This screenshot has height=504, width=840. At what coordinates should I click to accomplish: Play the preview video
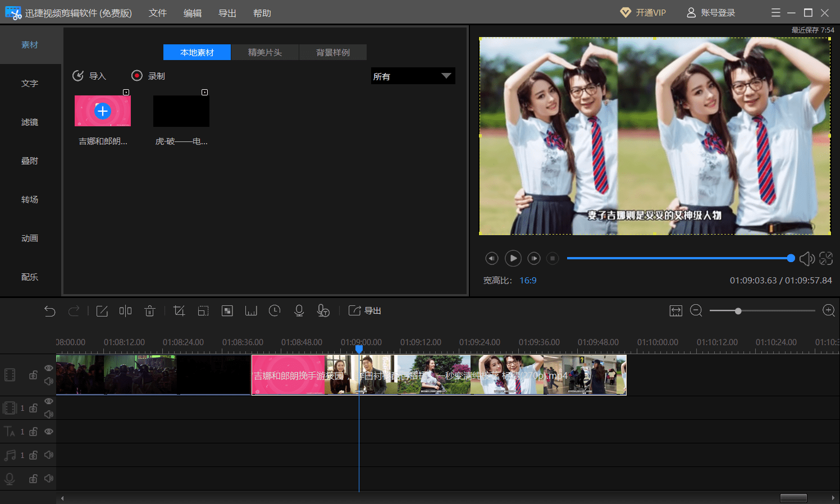tap(513, 258)
